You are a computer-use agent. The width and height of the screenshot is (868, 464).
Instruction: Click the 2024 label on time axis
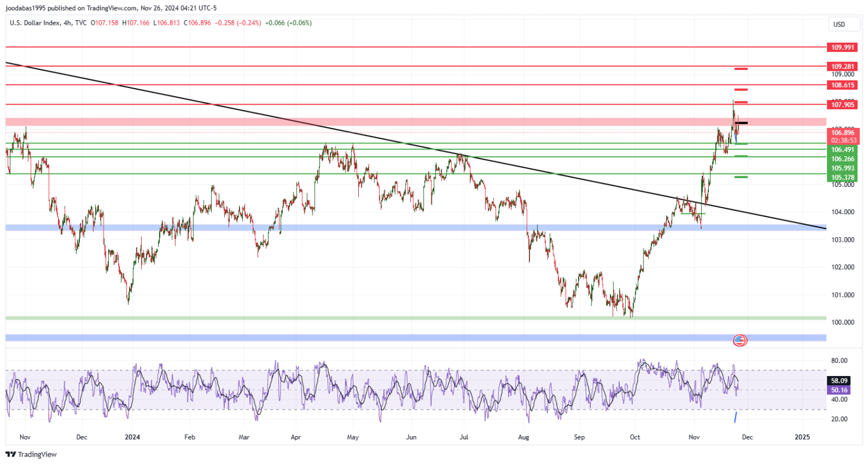pyautogui.click(x=133, y=436)
